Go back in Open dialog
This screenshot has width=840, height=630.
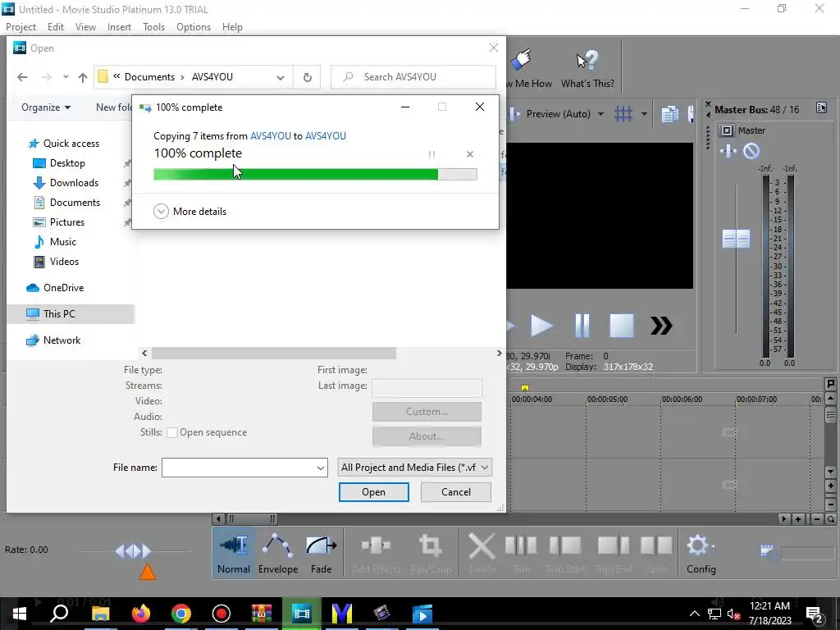pyautogui.click(x=22, y=77)
